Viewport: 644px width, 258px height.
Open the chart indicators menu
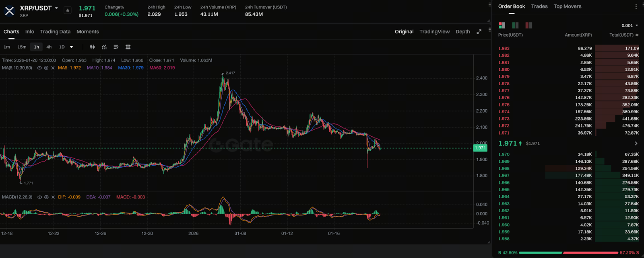tap(104, 47)
